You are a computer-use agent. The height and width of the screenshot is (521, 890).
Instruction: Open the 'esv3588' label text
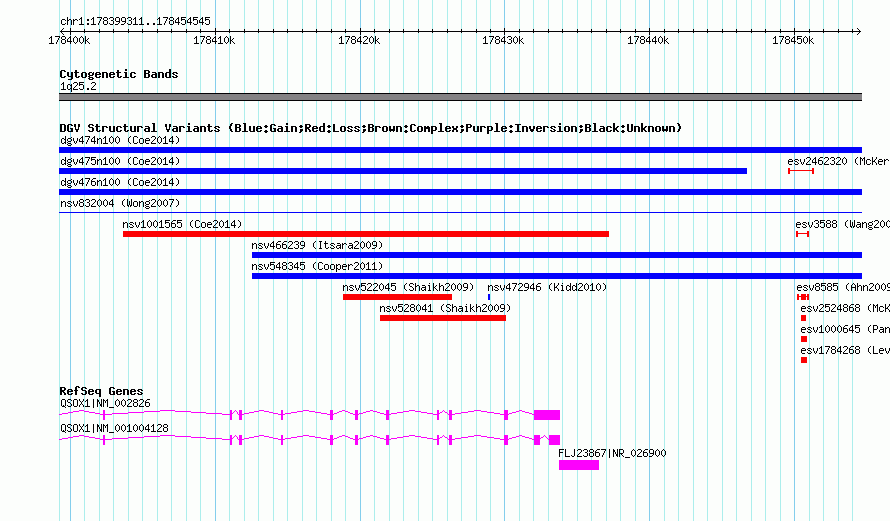(816, 224)
